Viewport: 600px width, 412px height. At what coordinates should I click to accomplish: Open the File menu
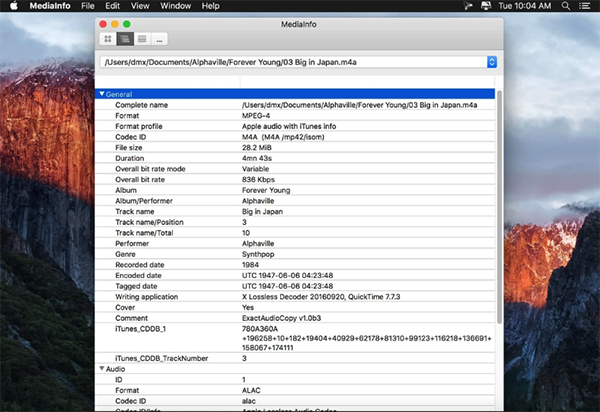tap(88, 6)
